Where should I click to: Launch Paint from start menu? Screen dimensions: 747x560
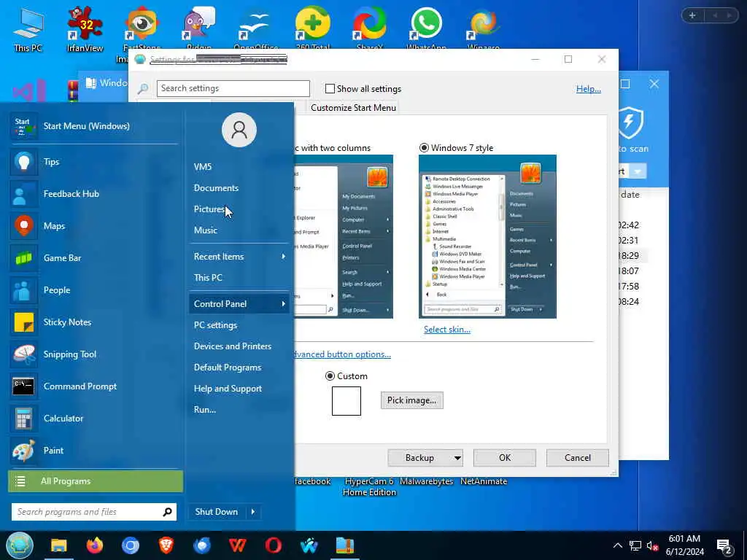point(96,451)
